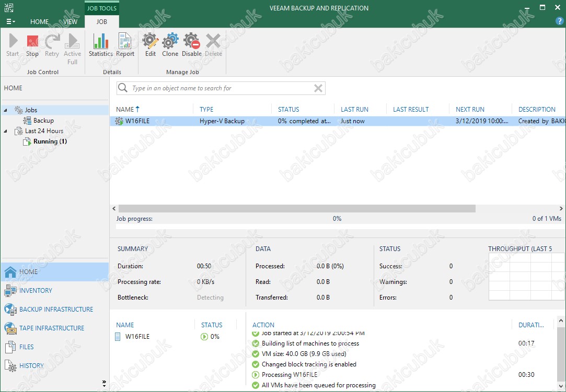Open the main application menu button
This screenshot has height=392, width=566.
click(11, 21)
